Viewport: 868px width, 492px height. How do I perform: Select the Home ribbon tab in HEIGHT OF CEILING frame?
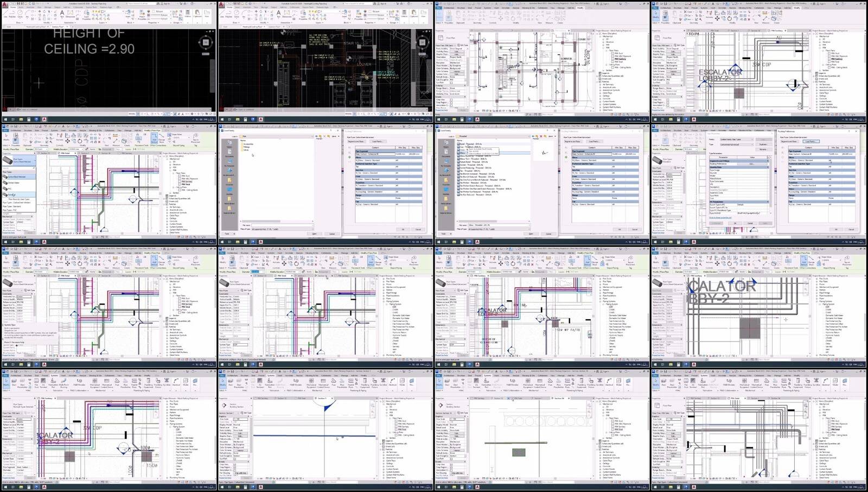point(13,7)
